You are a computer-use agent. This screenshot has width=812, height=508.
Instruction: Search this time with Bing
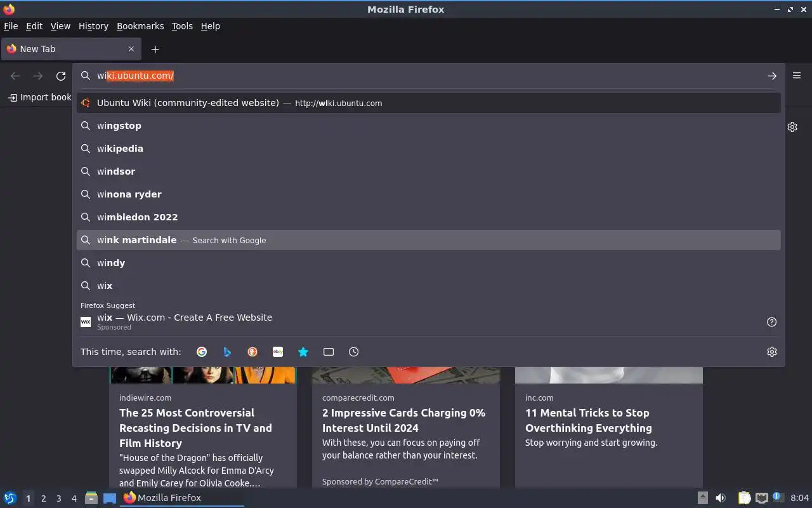click(x=227, y=352)
